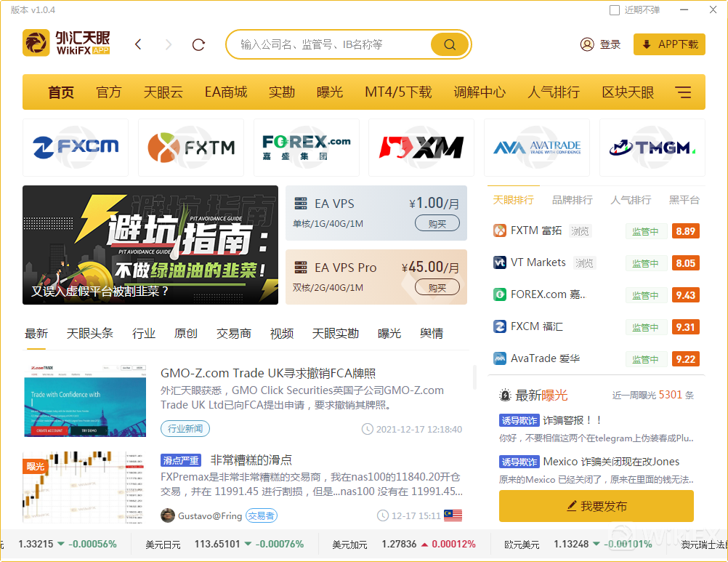Click the WikiFX logo
The image size is (728, 562).
(x=67, y=44)
